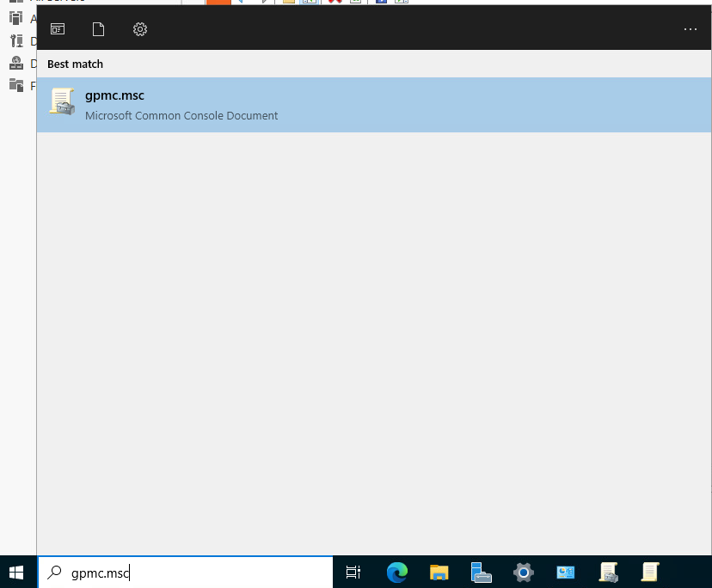Switch to plain scroll icon on taskbar
The height and width of the screenshot is (588, 712).
click(650, 573)
